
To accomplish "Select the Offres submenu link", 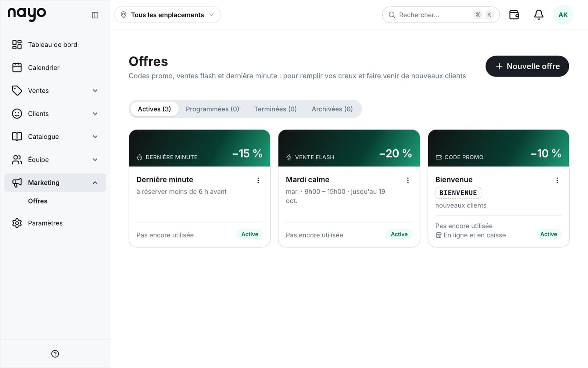I will [x=38, y=201].
